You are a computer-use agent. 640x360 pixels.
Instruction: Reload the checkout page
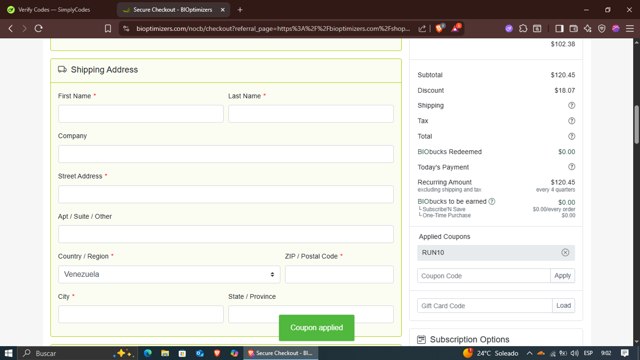tap(38, 29)
